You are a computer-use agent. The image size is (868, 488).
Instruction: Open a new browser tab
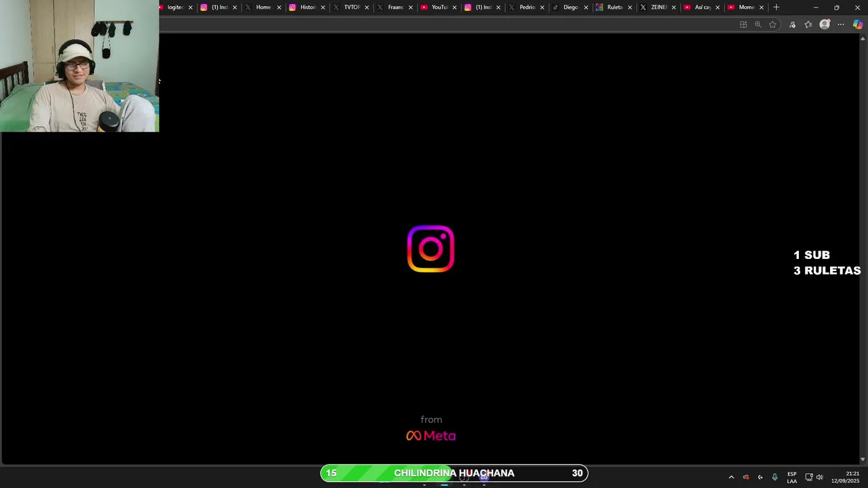click(x=776, y=7)
